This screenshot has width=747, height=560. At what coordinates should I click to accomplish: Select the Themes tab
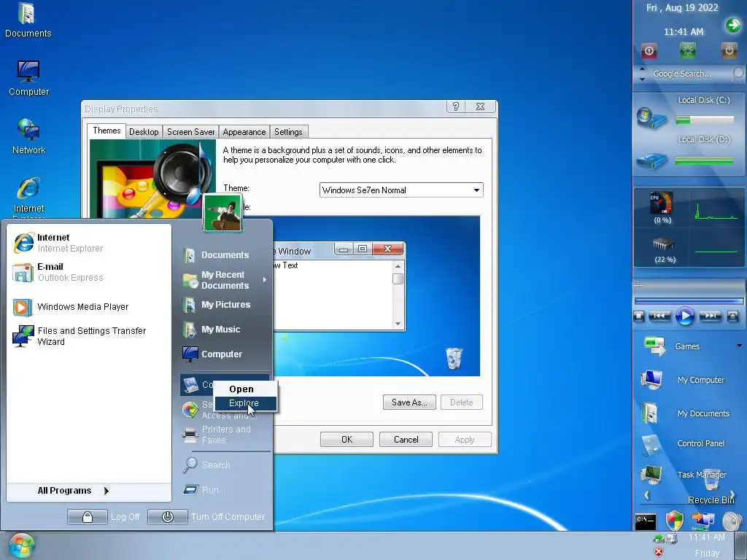[x=107, y=131]
